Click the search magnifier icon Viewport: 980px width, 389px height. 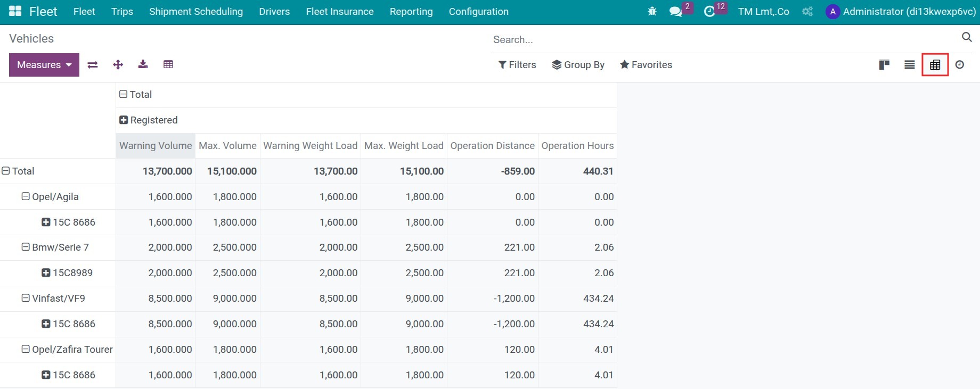pyautogui.click(x=967, y=37)
